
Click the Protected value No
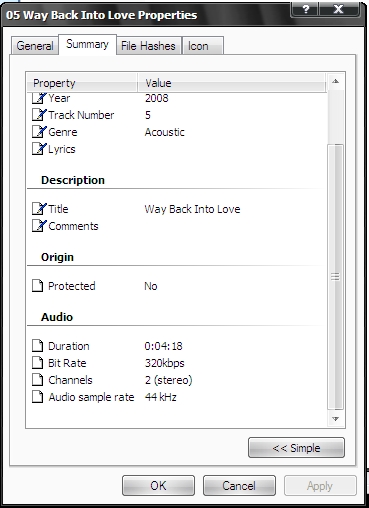point(151,286)
